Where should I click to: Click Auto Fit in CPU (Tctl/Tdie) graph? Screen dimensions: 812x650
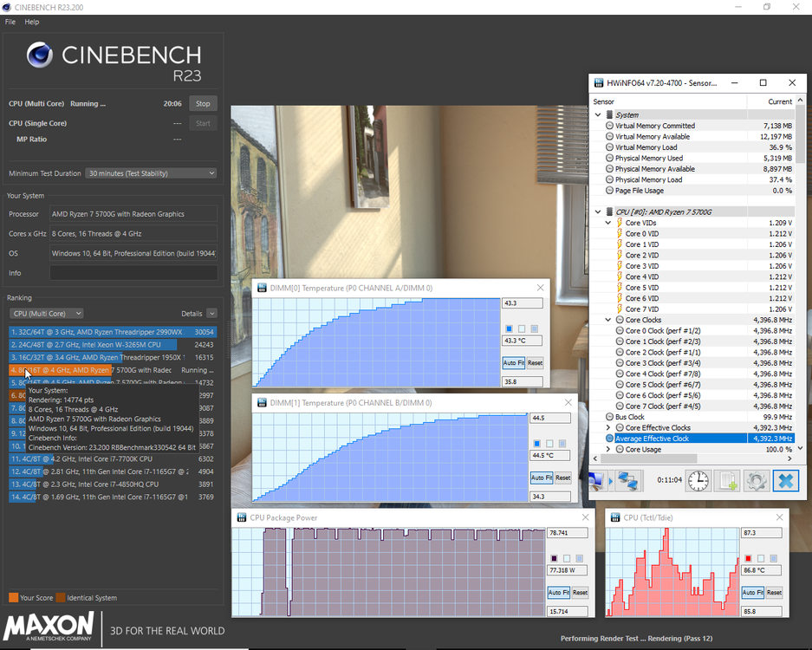pyautogui.click(x=752, y=593)
